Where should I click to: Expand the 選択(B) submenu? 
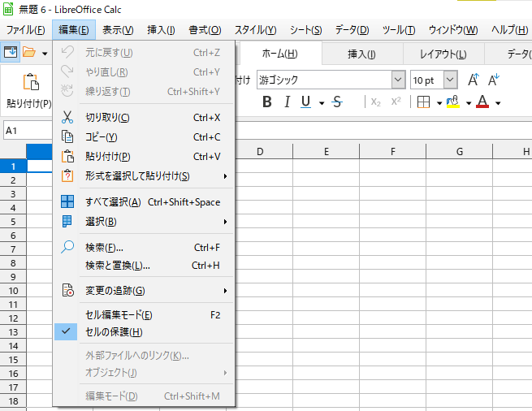click(x=225, y=222)
